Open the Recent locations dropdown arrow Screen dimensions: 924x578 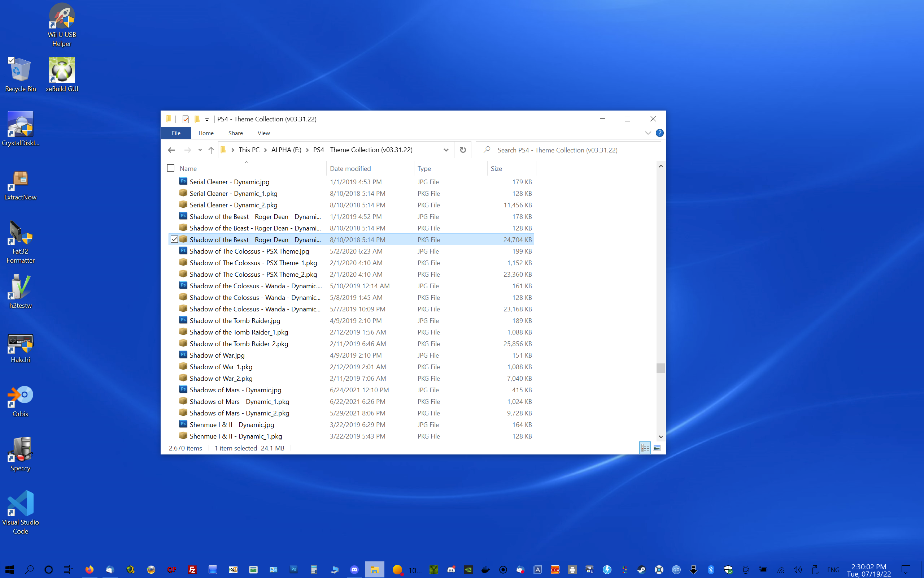point(200,150)
